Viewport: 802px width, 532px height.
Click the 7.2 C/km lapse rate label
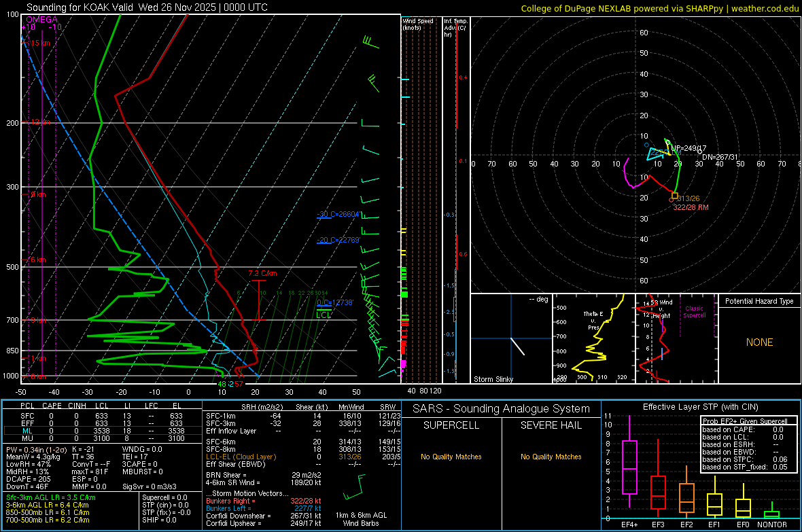coord(263,273)
